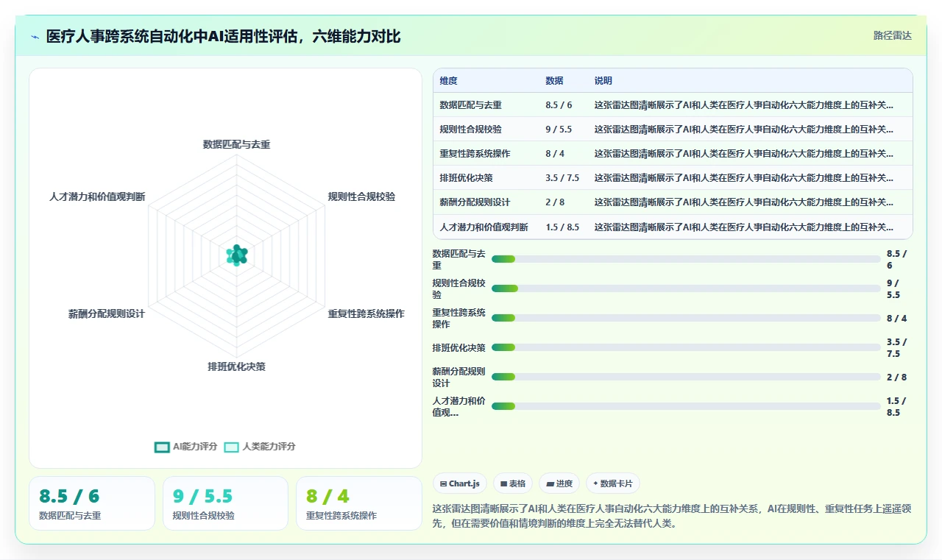Select the 数据卡片 tag chip

click(x=613, y=483)
